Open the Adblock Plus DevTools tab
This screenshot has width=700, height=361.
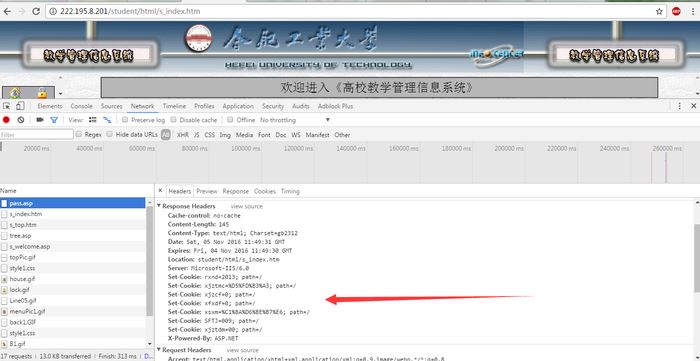point(335,106)
